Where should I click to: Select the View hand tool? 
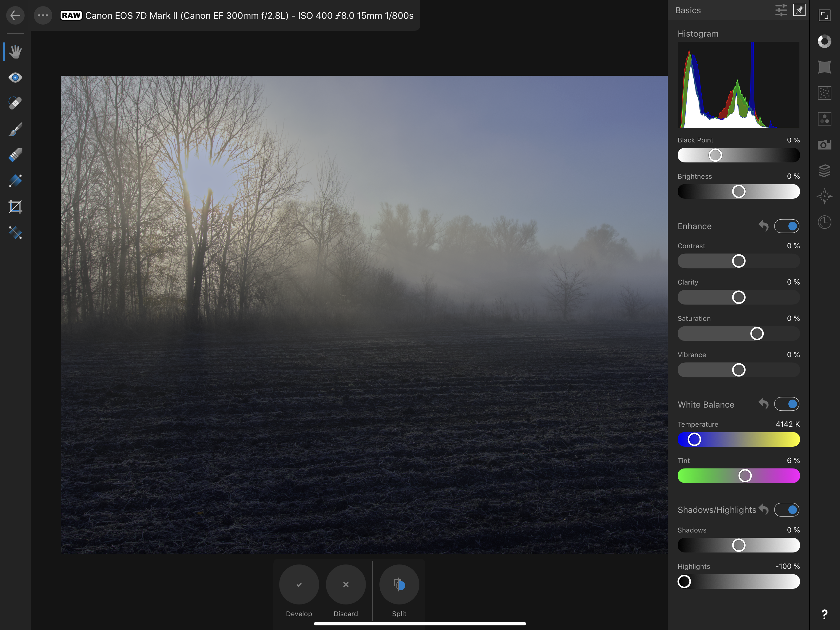(15, 51)
